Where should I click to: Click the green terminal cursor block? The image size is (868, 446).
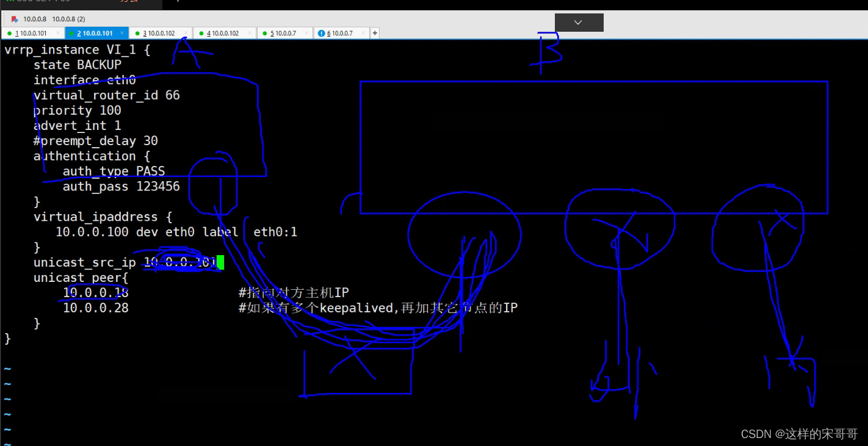220,262
